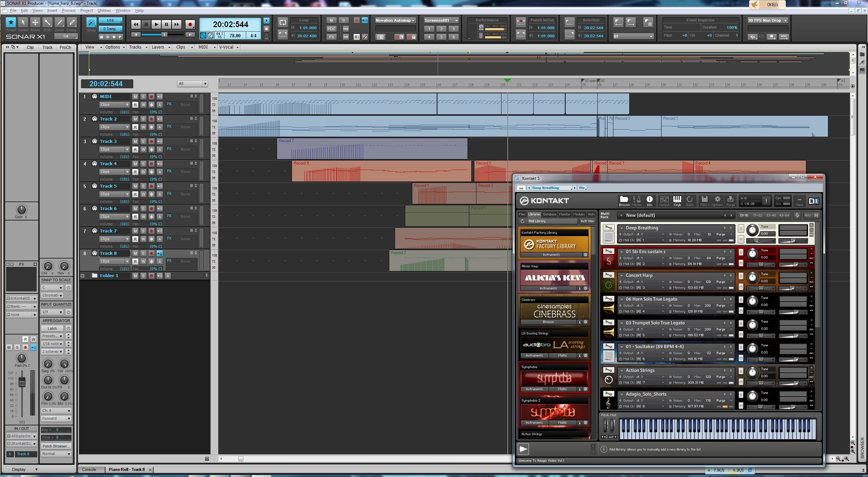Toggle the Snap grid icon
The width and height of the screenshot is (868, 477).
click(91, 23)
